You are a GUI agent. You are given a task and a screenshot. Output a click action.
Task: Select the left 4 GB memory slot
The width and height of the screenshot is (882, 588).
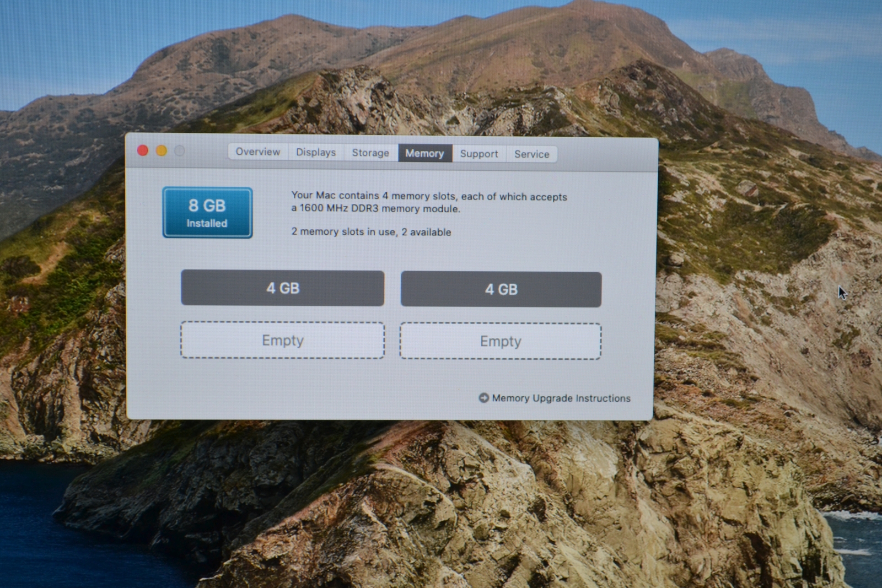(282, 288)
